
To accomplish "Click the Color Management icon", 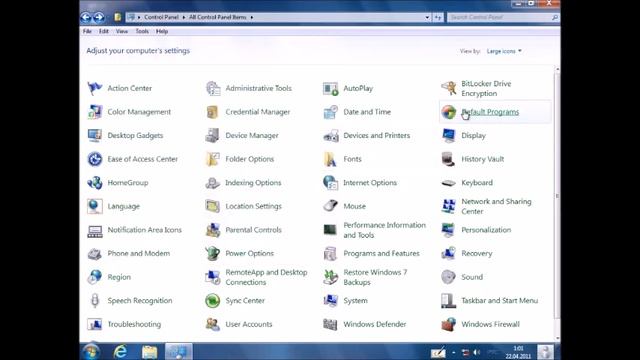I will tap(95, 112).
